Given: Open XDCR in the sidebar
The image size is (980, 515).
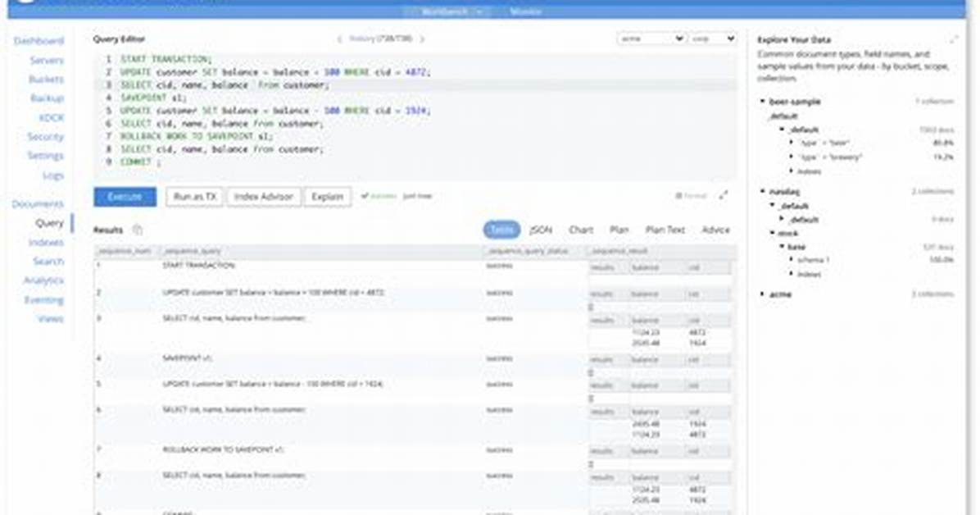Looking at the screenshot, I should click(52, 117).
